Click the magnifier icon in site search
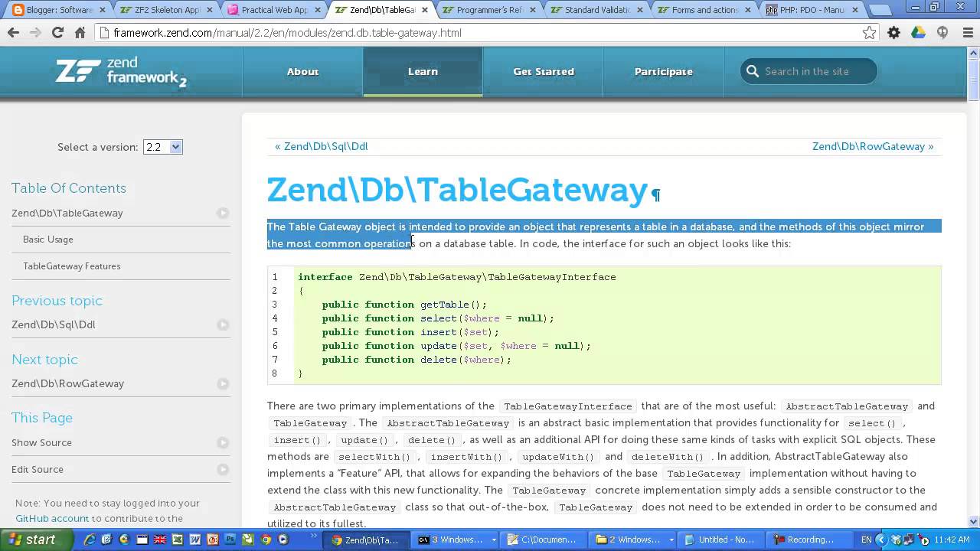Image resolution: width=980 pixels, height=551 pixels. coord(752,71)
